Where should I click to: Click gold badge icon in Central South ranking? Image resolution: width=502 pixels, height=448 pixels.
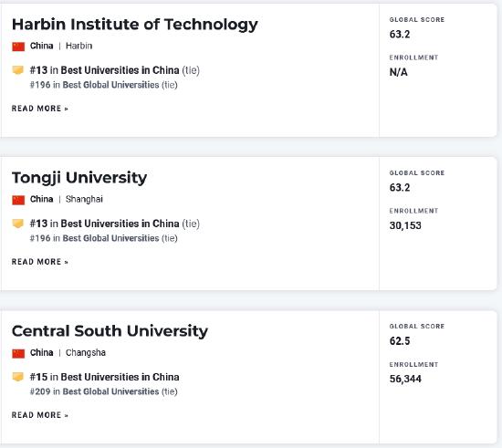tap(18, 377)
